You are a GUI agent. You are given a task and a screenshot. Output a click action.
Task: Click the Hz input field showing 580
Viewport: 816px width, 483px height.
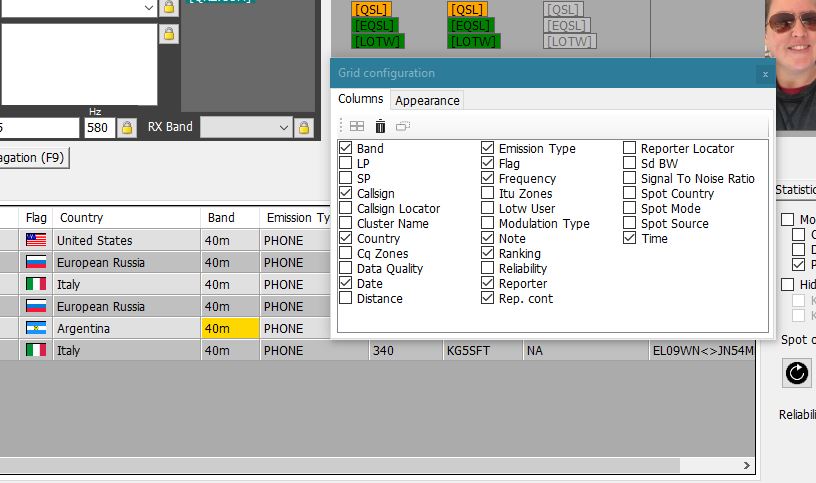(x=99, y=128)
